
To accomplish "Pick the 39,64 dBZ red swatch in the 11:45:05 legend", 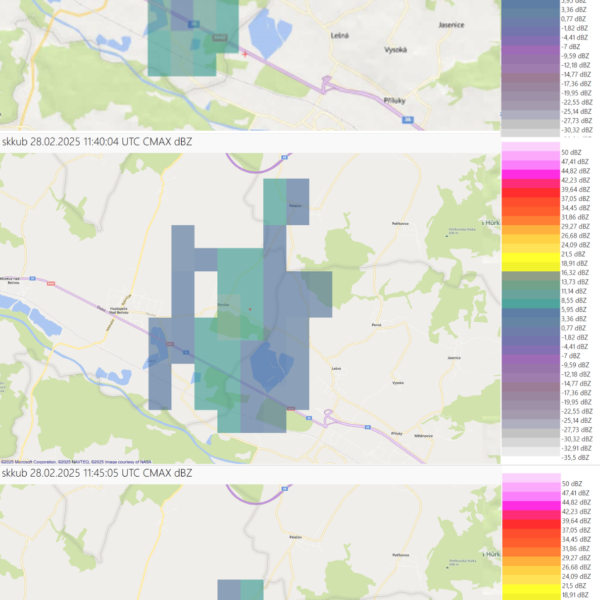I will point(531,515).
